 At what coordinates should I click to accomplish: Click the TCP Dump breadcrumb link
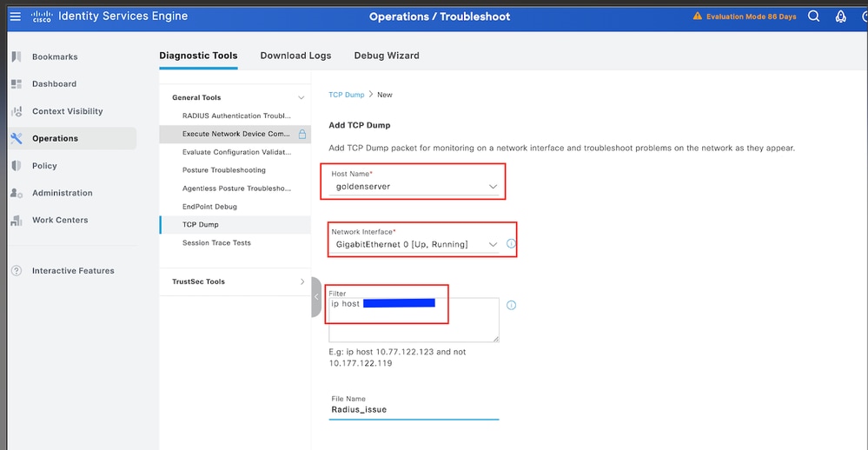coord(347,95)
